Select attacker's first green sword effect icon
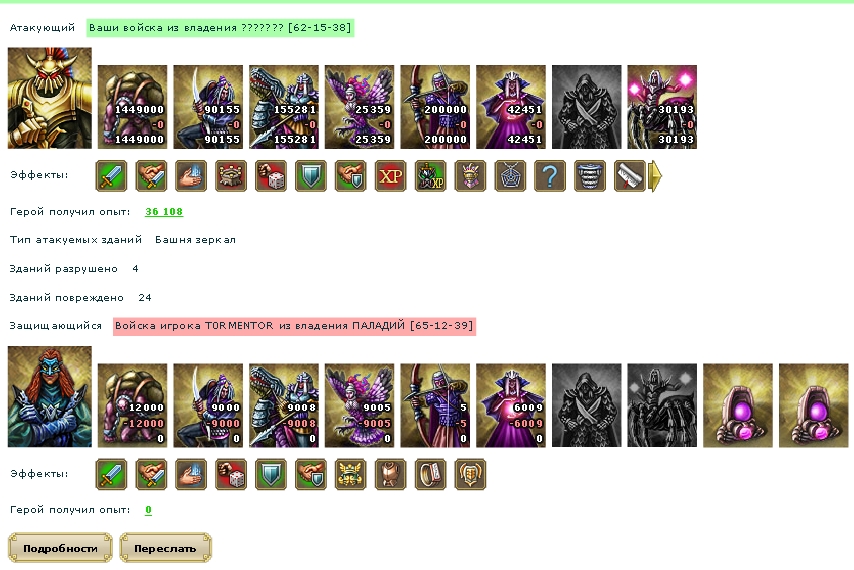The height and width of the screenshot is (570, 854). pos(111,176)
